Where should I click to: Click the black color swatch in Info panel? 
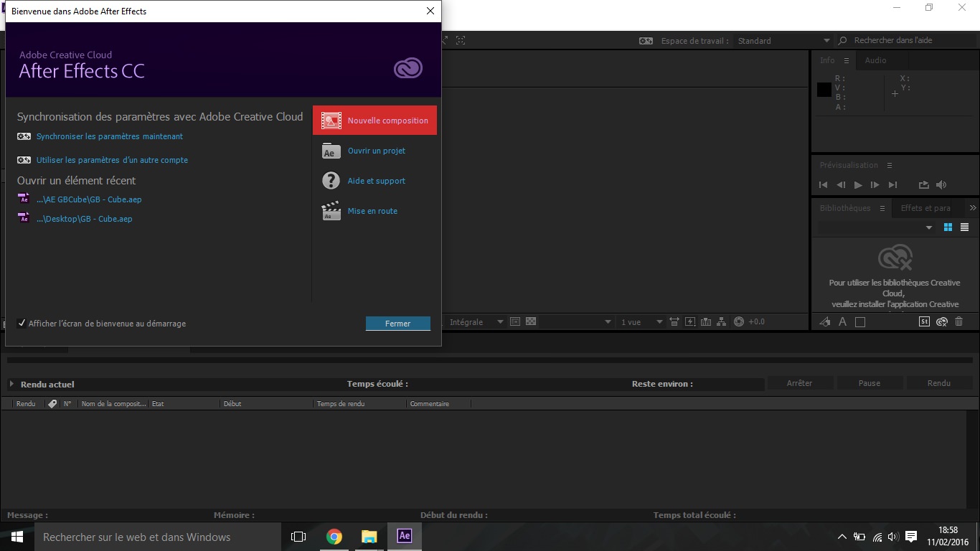click(824, 90)
